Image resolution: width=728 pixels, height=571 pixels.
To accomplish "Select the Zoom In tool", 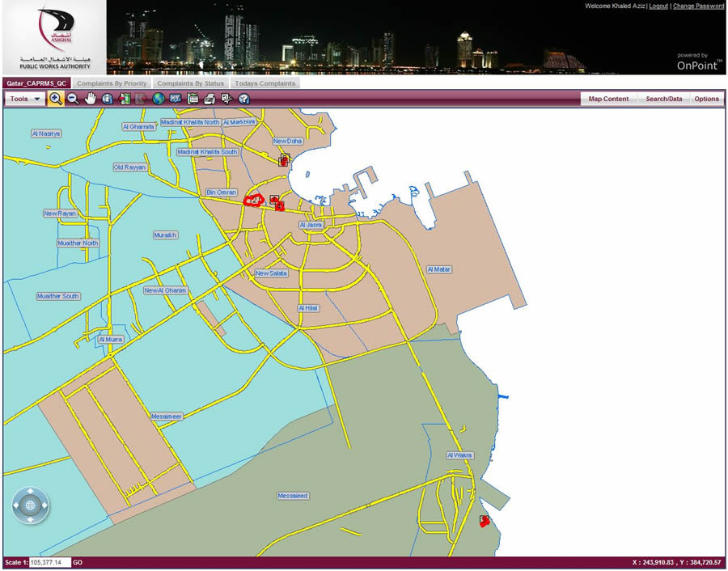I will [x=55, y=99].
